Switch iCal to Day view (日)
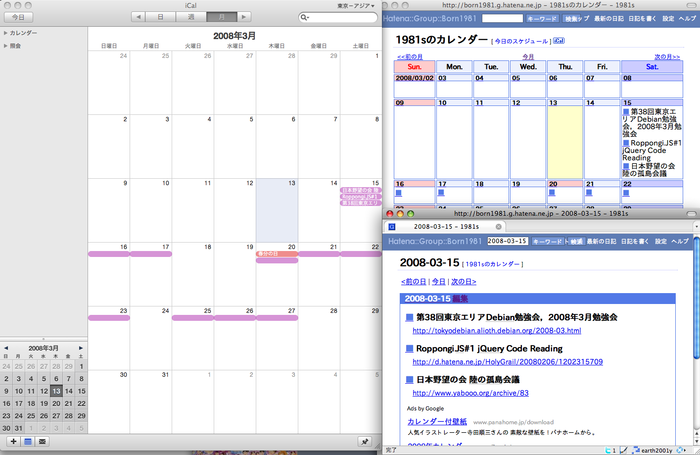This screenshot has width=700, height=455. [x=160, y=17]
